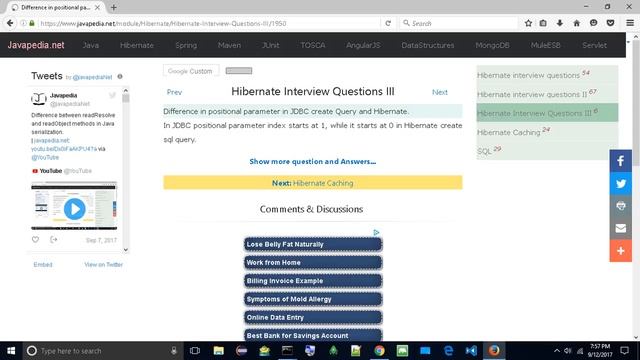
Task: Open the Next: Hibernate Caching banner
Action: click(x=313, y=183)
